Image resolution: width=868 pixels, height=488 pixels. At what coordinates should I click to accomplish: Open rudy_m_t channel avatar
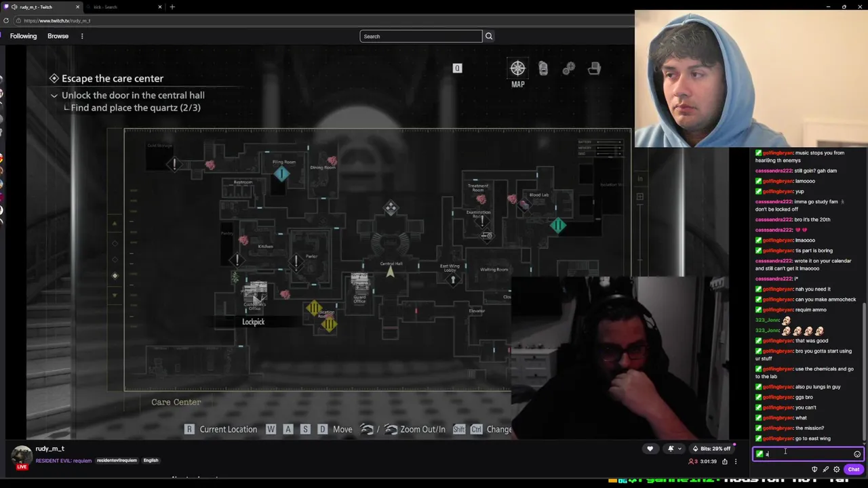[x=22, y=455]
